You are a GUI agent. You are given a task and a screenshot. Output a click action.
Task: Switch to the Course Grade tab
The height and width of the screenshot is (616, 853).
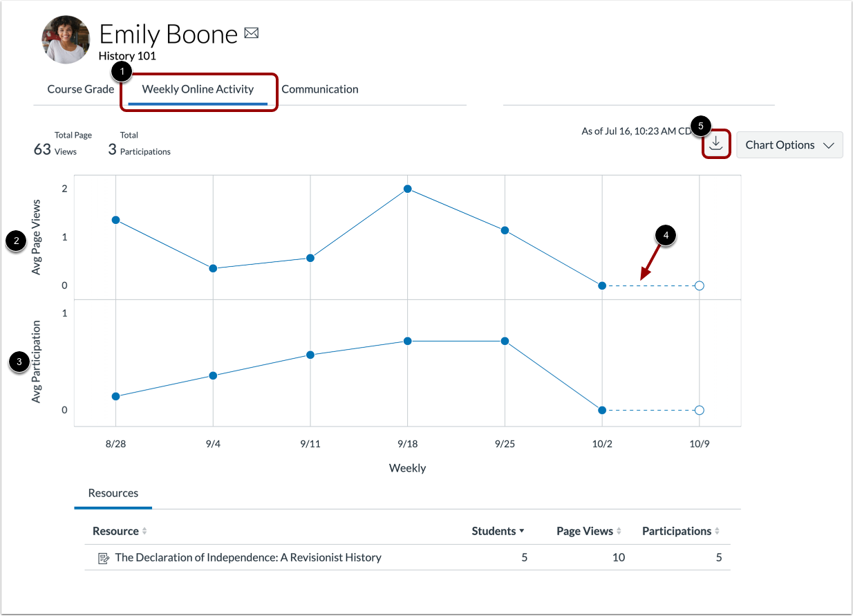tap(80, 88)
